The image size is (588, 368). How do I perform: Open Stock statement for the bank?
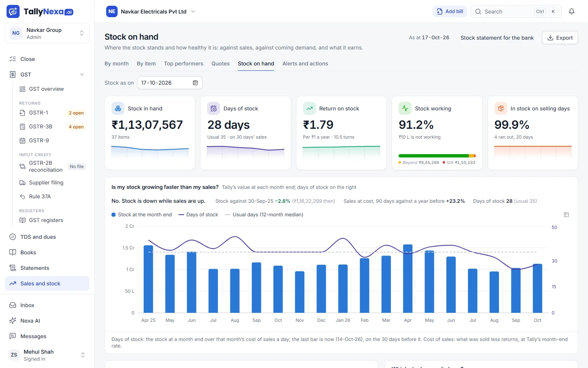click(x=497, y=38)
